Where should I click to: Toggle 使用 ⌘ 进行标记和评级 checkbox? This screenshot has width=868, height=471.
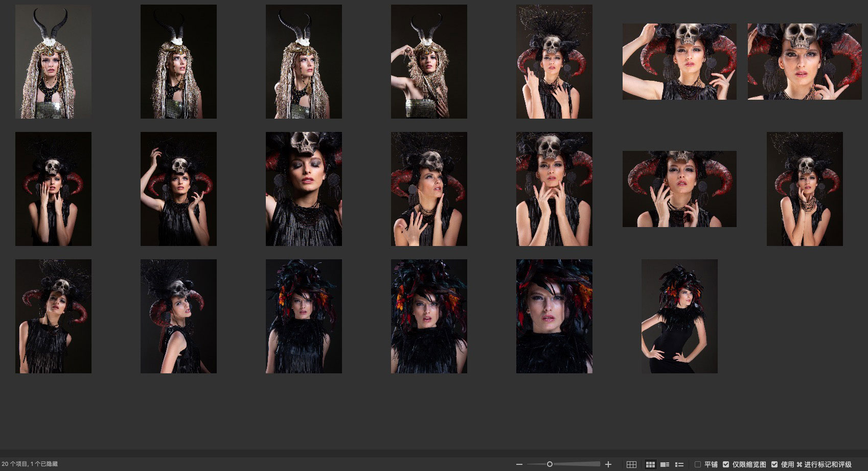point(774,464)
